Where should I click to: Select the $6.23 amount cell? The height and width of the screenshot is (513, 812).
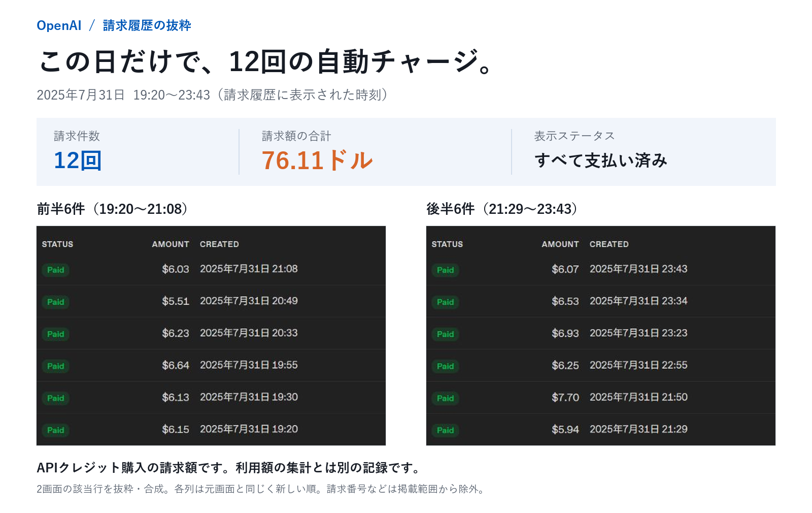tap(176, 333)
